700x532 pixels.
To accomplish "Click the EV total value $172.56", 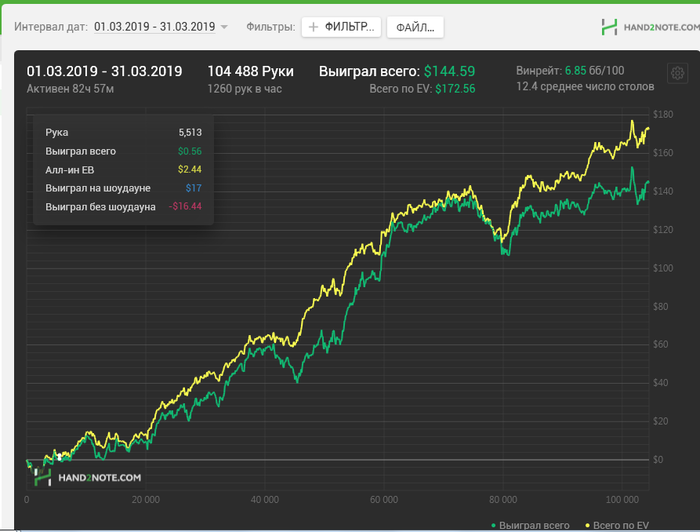I will [455, 89].
